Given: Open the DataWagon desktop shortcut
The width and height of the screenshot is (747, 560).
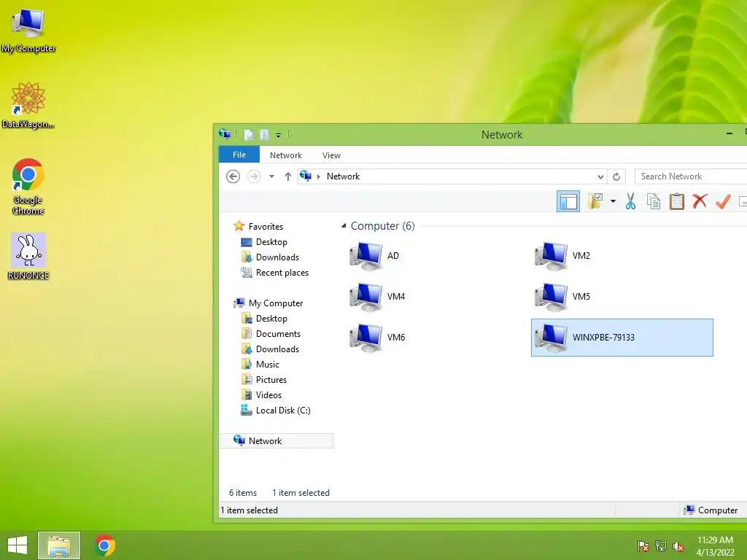Looking at the screenshot, I should pos(28,105).
